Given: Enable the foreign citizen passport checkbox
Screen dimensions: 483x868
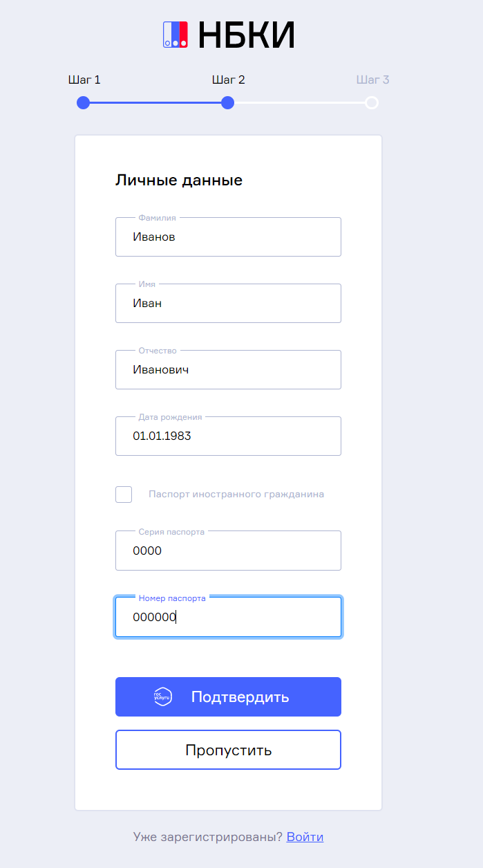Looking at the screenshot, I should point(124,495).
